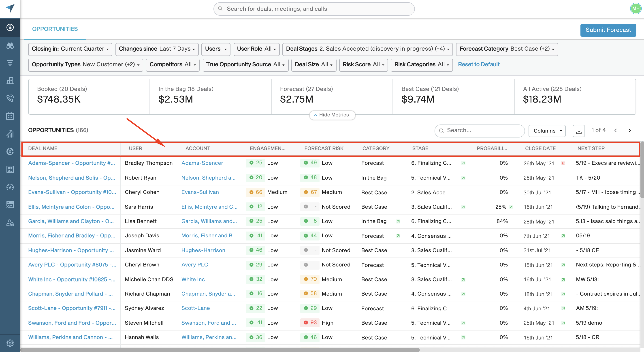This screenshot has height=352, width=644.
Task: Collapse metrics with Hide Metrics
Action: (332, 115)
